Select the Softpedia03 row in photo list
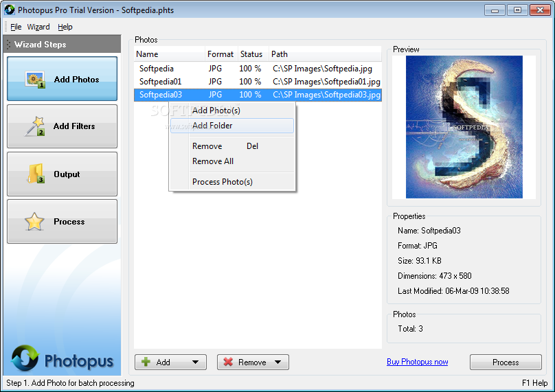The image size is (555, 392). pyautogui.click(x=258, y=95)
